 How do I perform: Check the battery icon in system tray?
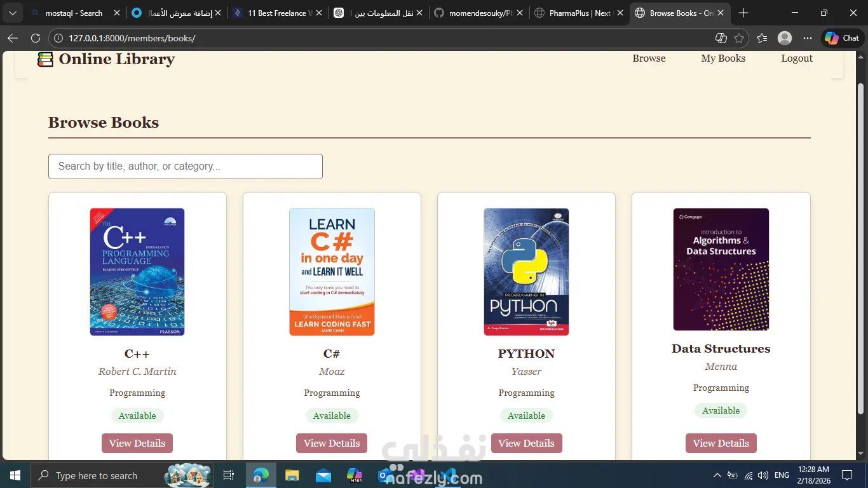tap(733, 475)
